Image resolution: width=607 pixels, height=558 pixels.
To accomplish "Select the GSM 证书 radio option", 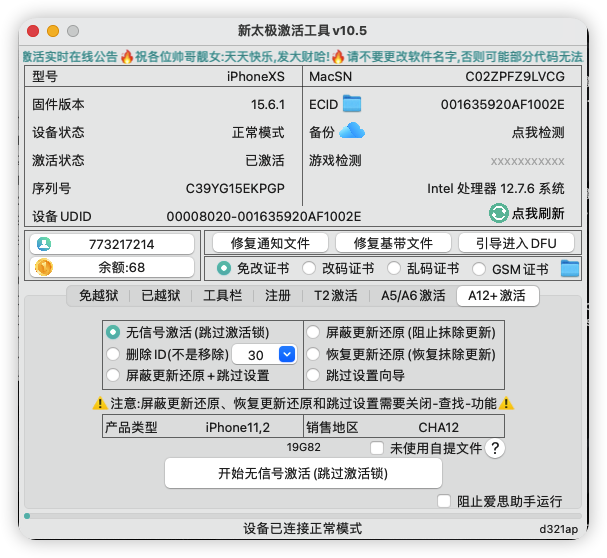I will click(479, 268).
